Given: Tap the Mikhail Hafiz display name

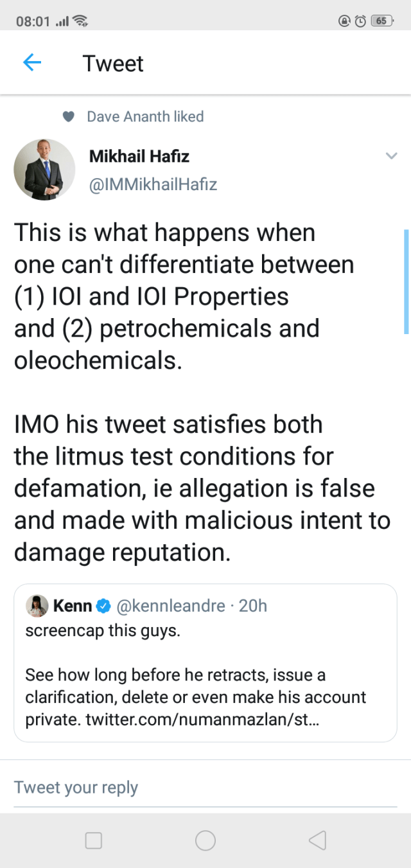Looking at the screenshot, I should [x=139, y=156].
